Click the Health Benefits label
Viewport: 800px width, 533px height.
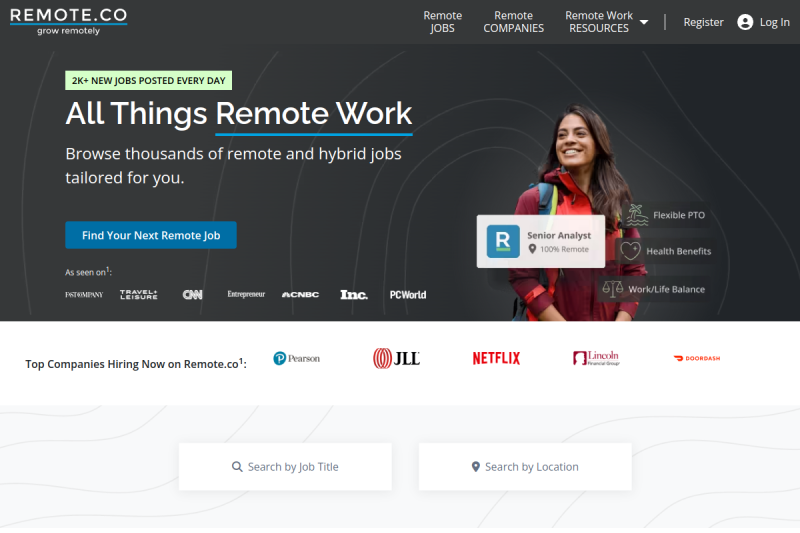tap(679, 251)
